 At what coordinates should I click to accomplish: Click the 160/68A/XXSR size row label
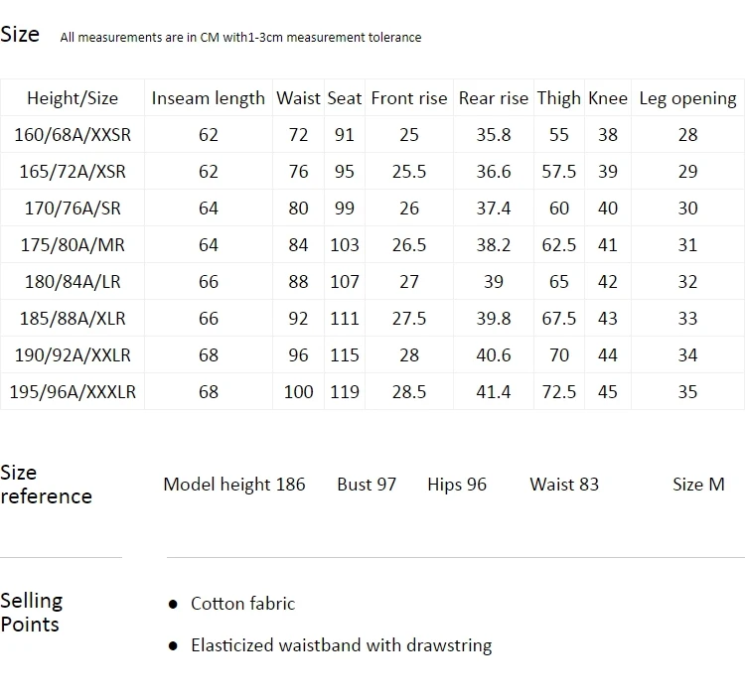coord(73,135)
